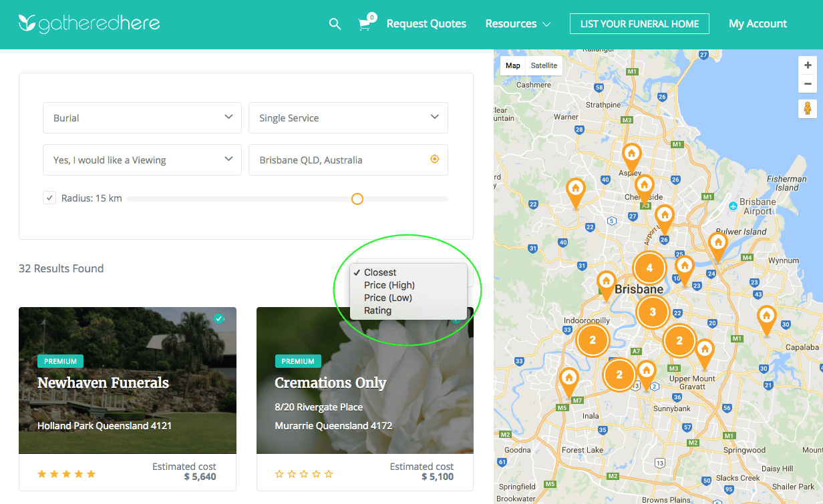This screenshot has height=504, width=823.
Task: Click the gatheredhere logo
Action: point(89,23)
